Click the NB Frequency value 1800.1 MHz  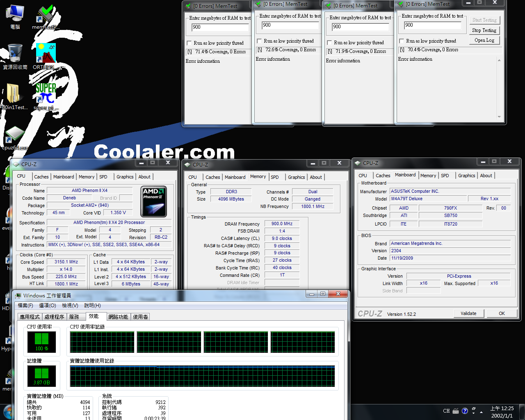(313, 207)
